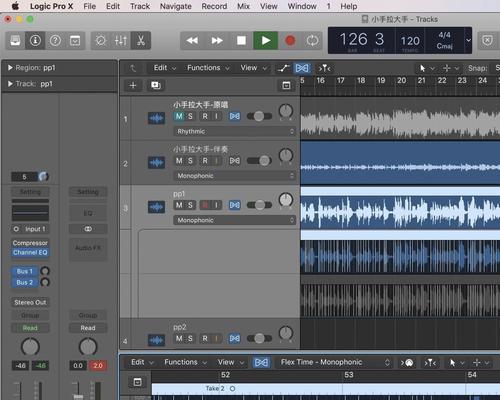Click the Rewind transport button
This screenshot has height=400, width=500.
click(x=192, y=41)
